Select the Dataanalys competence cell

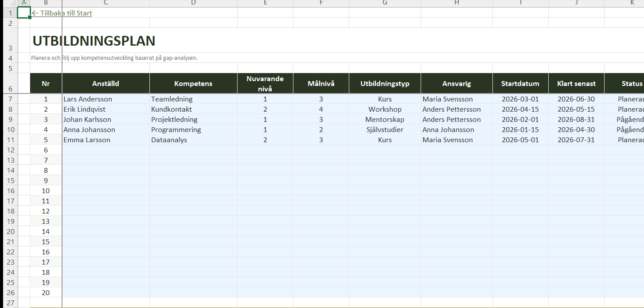tap(169, 140)
